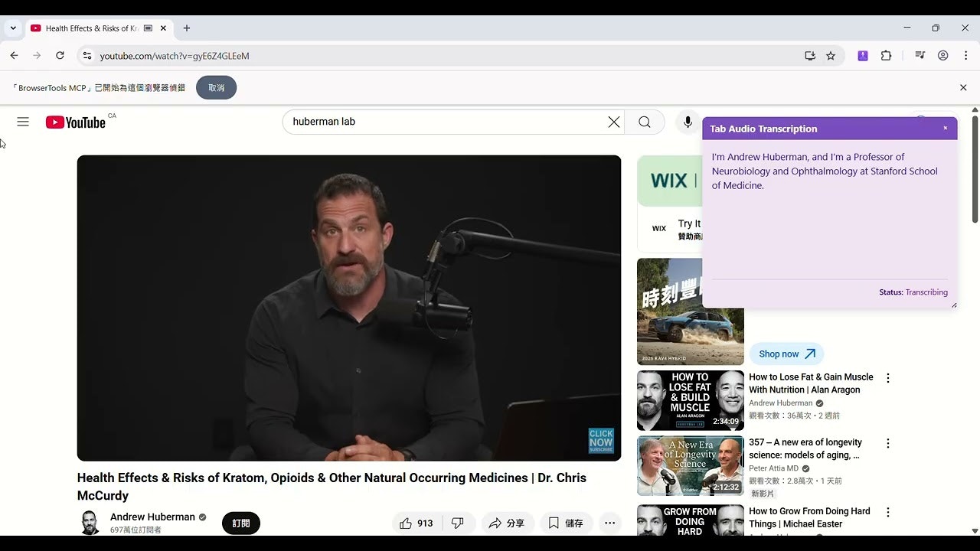Click the 'Shop now' ad link
The width and height of the screenshot is (980, 551).
click(786, 354)
